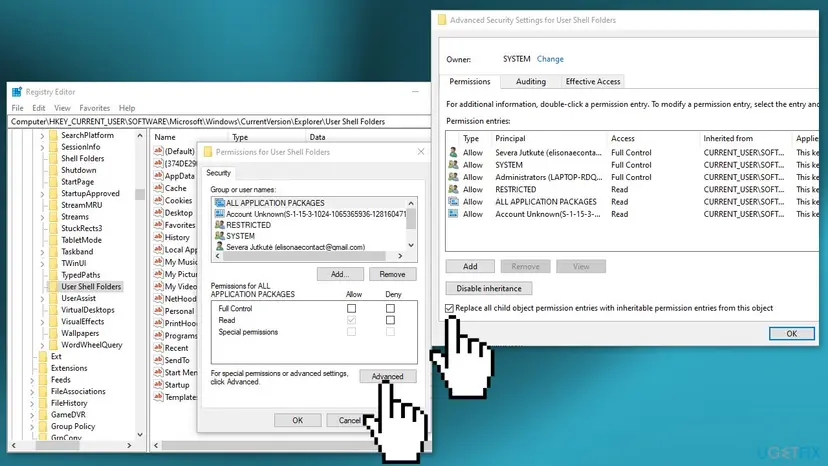828x466 pixels.
Task: Toggle Replace all child object permission entries checkbox
Action: [449, 308]
